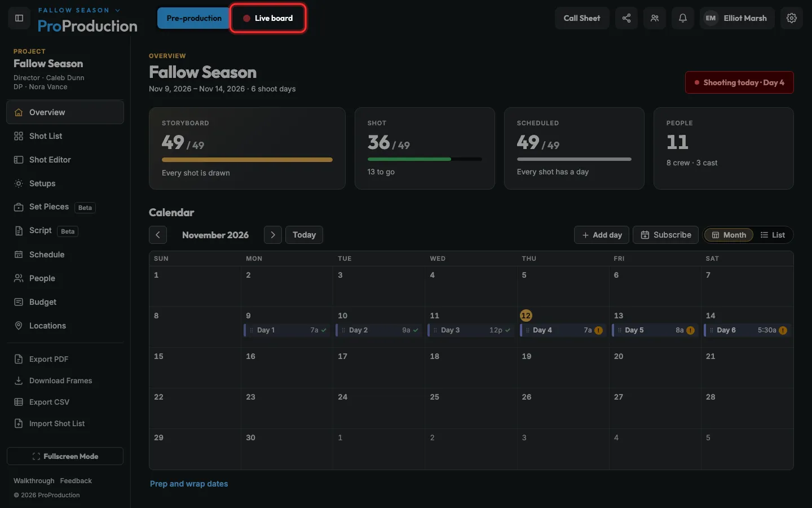Viewport: 812px width, 508px height.
Task: Open Shot List in sidebar
Action: [x=65, y=136]
